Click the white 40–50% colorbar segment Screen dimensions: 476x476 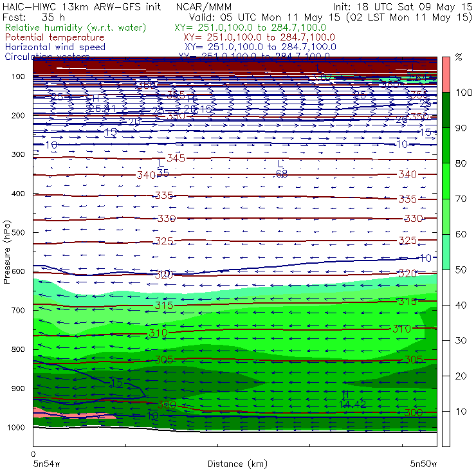446,287
